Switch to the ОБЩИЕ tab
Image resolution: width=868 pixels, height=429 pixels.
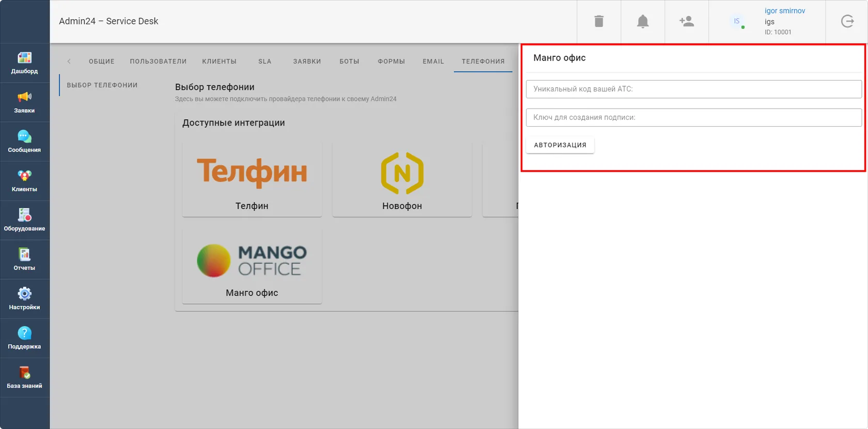[x=102, y=61]
